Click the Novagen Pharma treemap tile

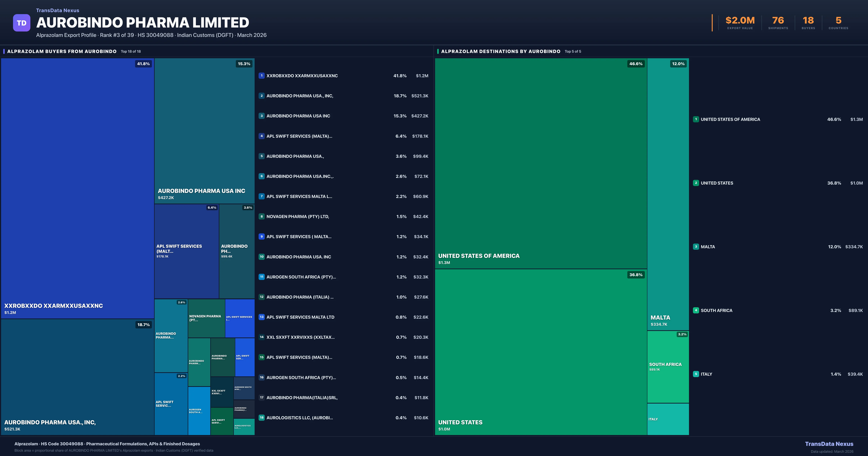click(206, 318)
